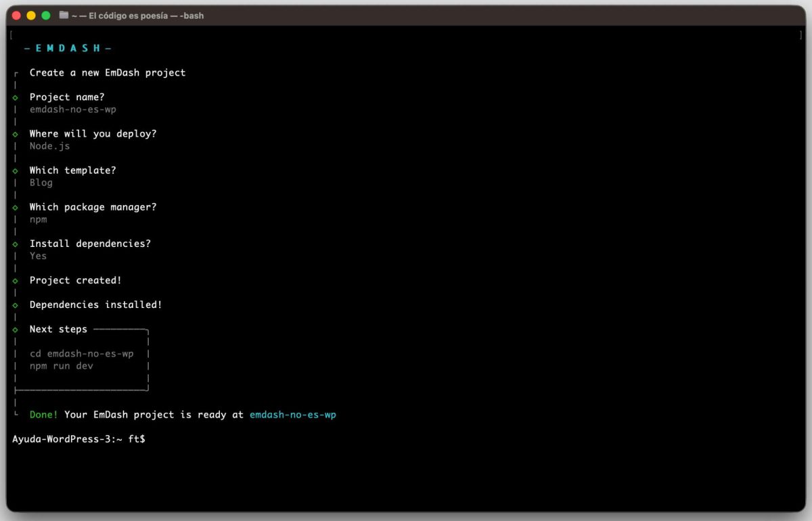Image resolution: width=812 pixels, height=521 pixels.
Task: Click the green diamond beside 'Which template?'
Action: 15,171
